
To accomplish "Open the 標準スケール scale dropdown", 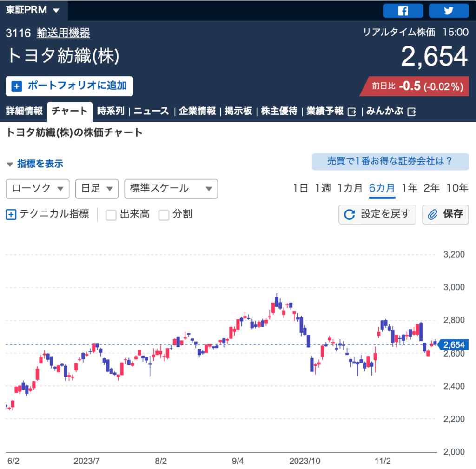I will pos(171,189).
